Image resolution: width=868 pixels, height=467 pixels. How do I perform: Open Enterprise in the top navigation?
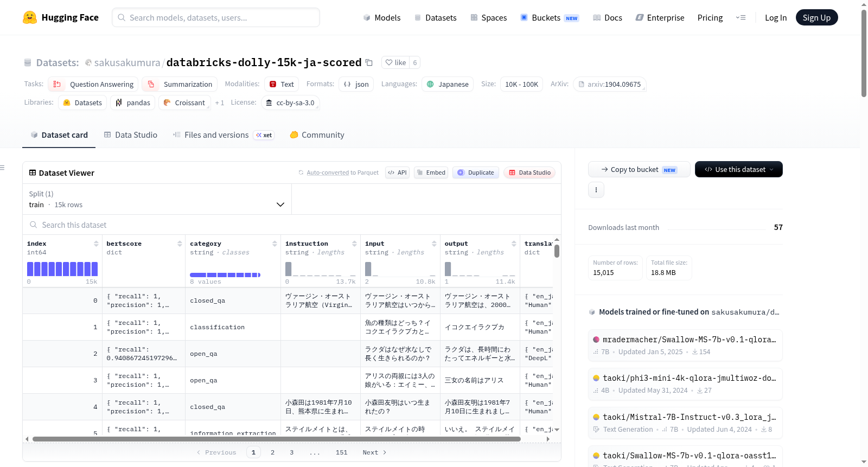click(x=660, y=17)
